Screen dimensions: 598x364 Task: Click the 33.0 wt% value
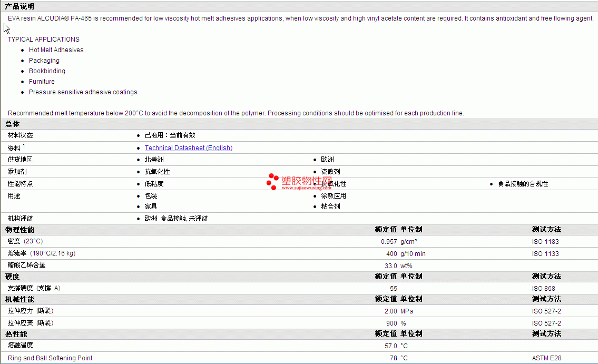pos(398,265)
